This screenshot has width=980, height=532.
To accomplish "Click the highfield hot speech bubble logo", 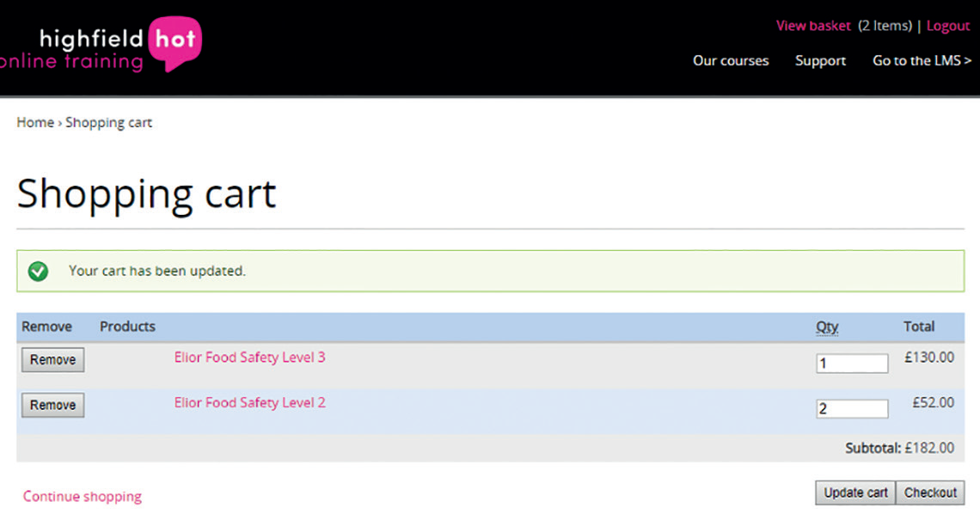I will (175, 43).
